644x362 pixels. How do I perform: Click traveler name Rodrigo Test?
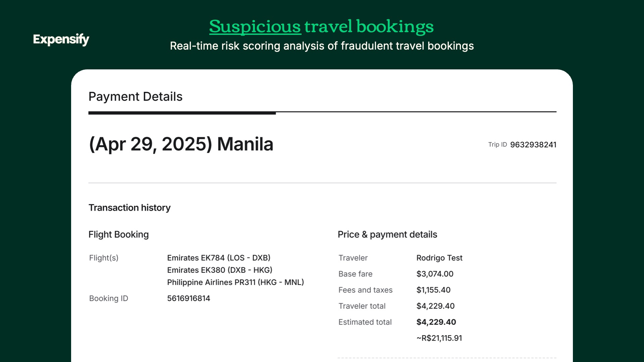439,258
